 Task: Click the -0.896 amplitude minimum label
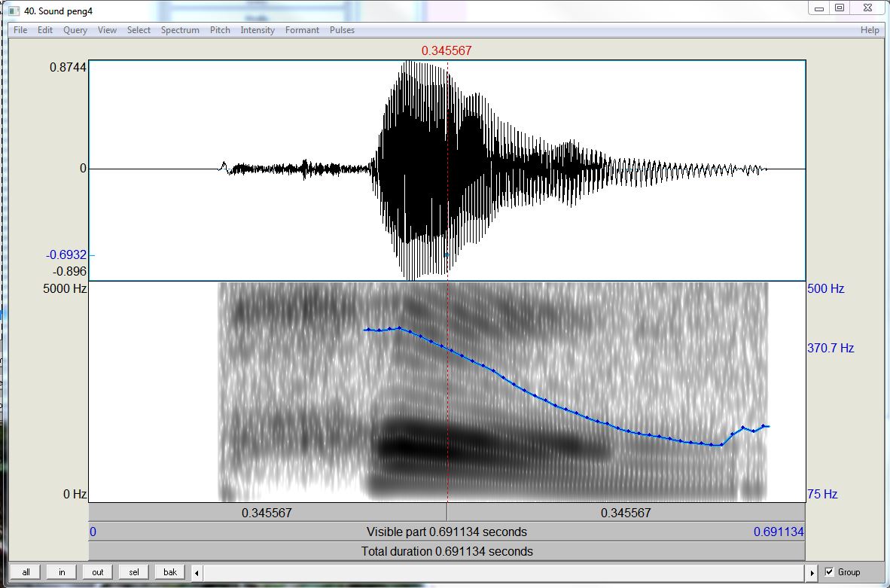69,271
